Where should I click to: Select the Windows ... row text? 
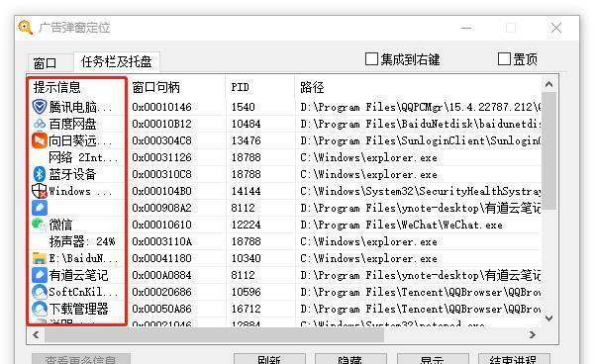pyautogui.click(x=80, y=191)
